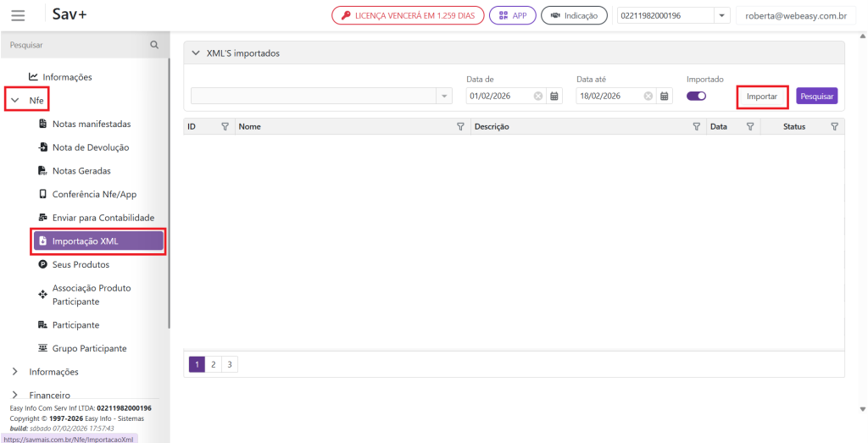Toggle the Importado switch off
Viewport: 868px width, 443px height.
tap(696, 97)
